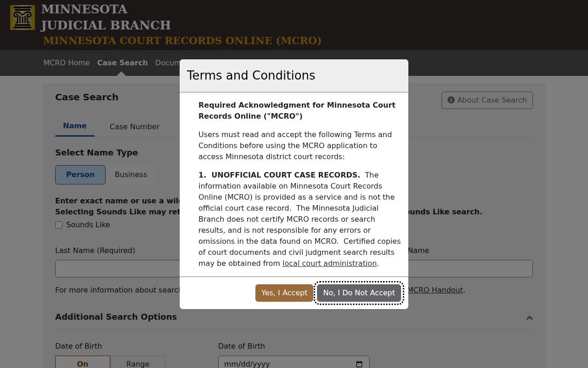Focus the Date of Birth mm/dd/yyyy field
This screenshot has height=368, width=588.
pos(294,362)
